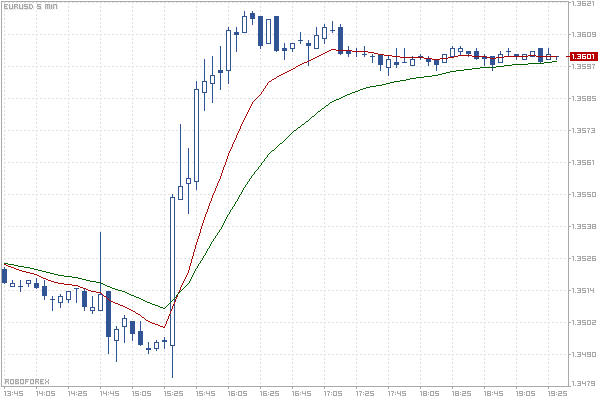The height and width of the screenshot is (400, 600).
Task: Select price level 1.3561 on axis
Action: [x=583, y=162]
